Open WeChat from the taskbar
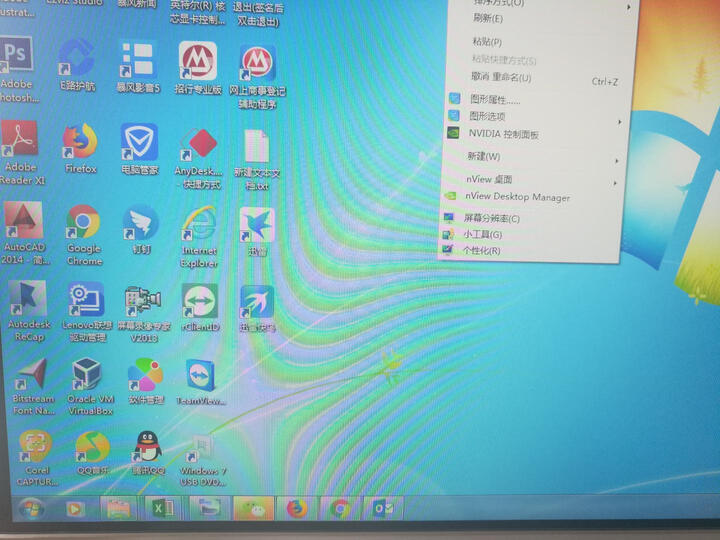720x540 pixels. [254, 508]
